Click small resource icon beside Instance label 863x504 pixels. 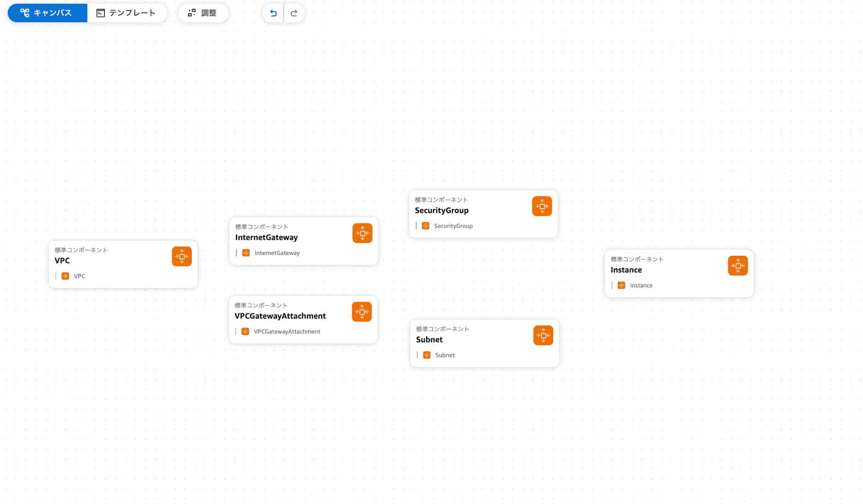pyautogui.click(x=621, y=285)
